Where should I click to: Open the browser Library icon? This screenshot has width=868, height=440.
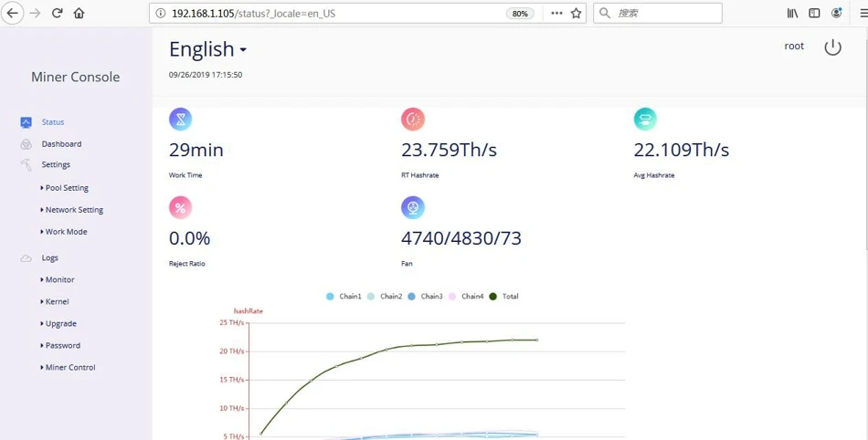click(792, 14)
